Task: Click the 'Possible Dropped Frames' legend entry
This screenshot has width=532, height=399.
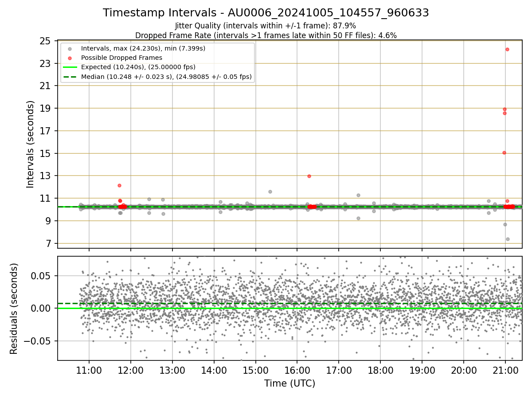Action: coord(121,58)
